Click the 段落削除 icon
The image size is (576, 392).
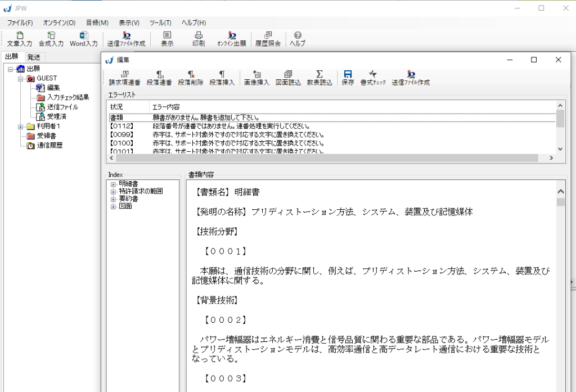coord(191,78)
